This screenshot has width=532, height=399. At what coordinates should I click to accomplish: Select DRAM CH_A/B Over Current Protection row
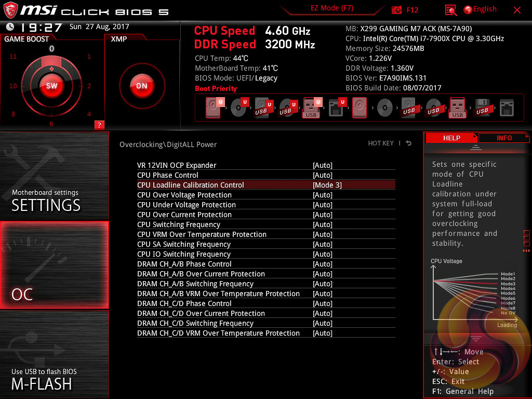[266, 274]
